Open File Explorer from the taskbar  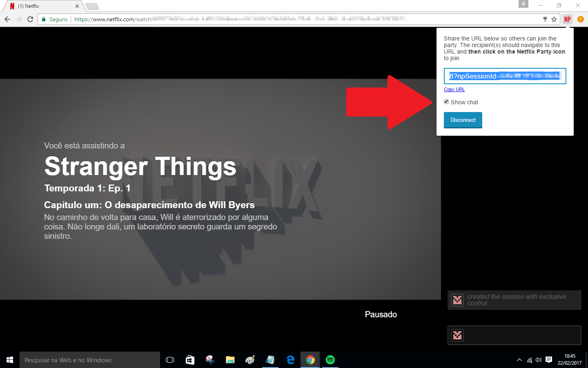230,360
